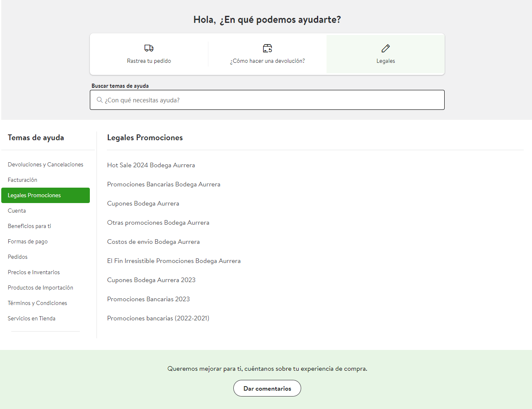Open Devoluciones y Cancelaciones topic
Screen dimensions: 532x409
[45, 164]
